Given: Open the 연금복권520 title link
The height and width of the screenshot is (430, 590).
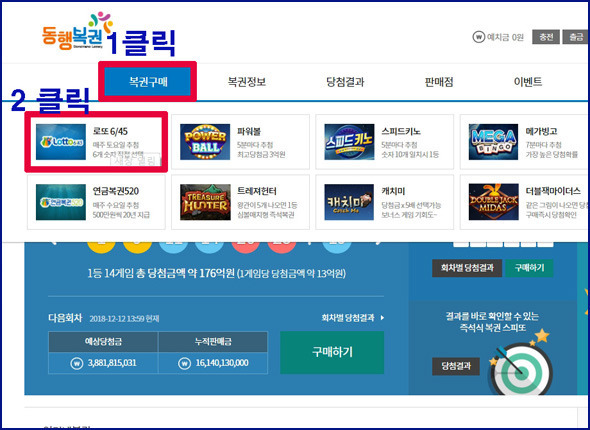Looking at the screenshot, I should tap(116, 191).
